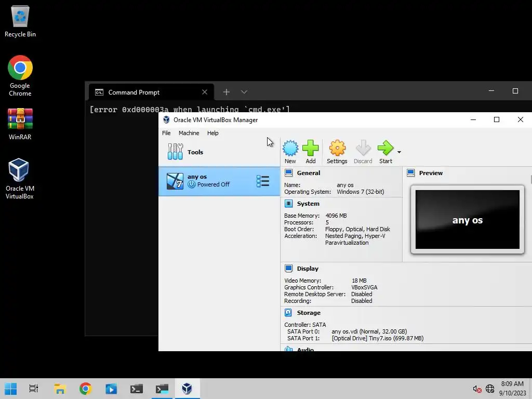Image resolution: width=532 pixels, height=399 pixels.
Task: Click the muted volume tray icon
Action: click(x=477, y=389)
